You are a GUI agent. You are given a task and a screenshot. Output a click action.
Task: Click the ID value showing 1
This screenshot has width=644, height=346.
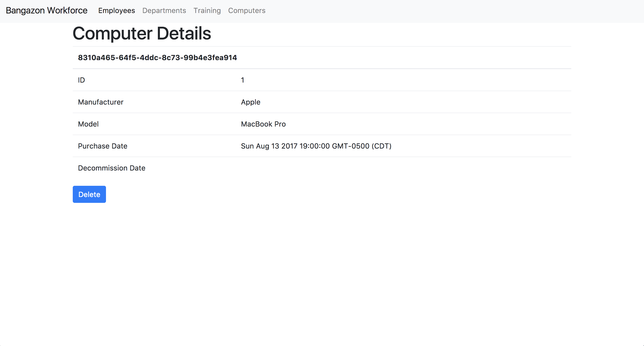242,80
